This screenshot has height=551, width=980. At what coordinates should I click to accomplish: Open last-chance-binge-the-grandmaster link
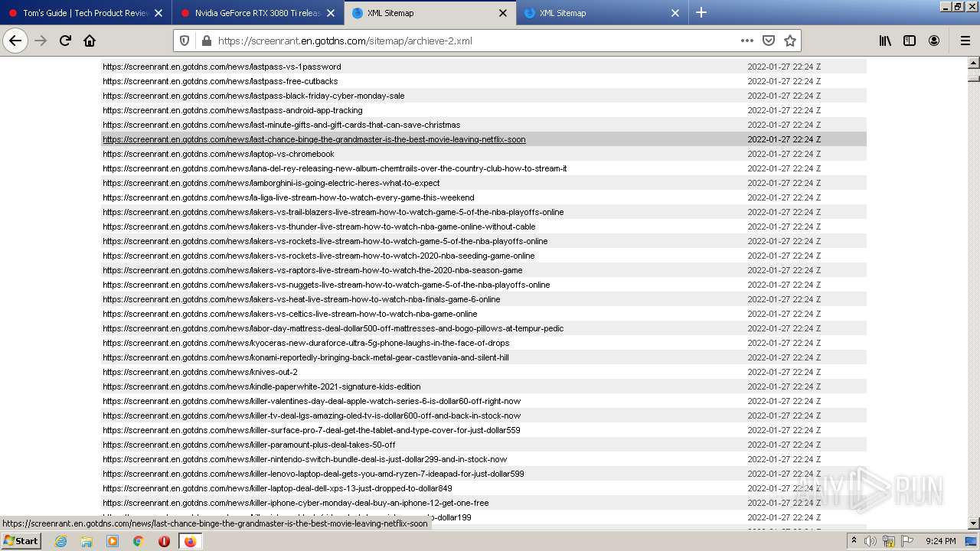tap(314, 139)
